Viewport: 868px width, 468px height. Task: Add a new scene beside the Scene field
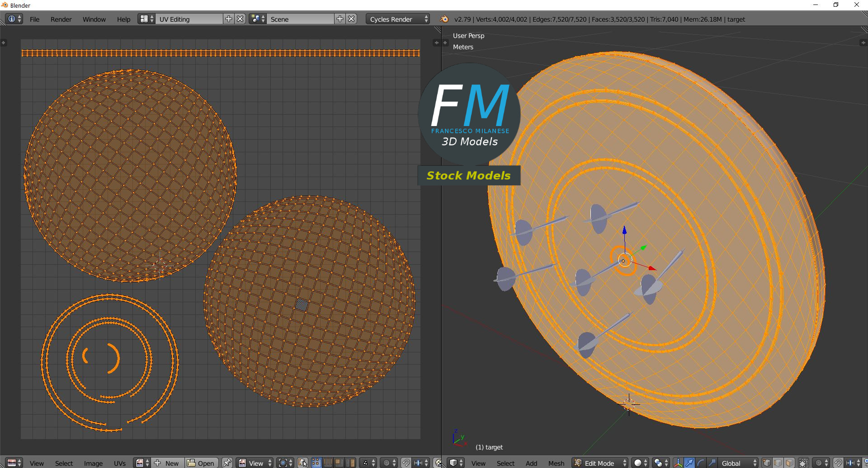pos(340,19)
